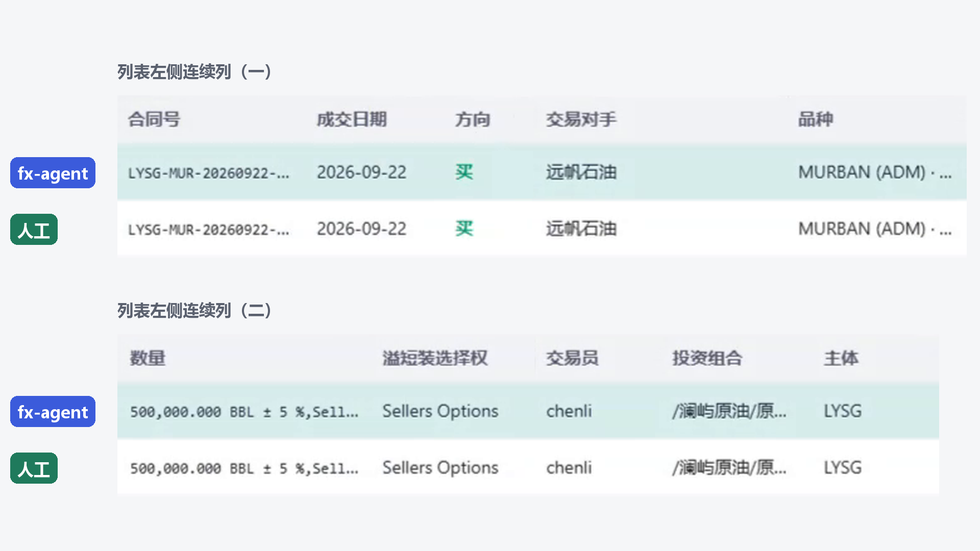Select contract number in white 人工 row
Screen dimensions: 980x551
click(x=209, y=230)
